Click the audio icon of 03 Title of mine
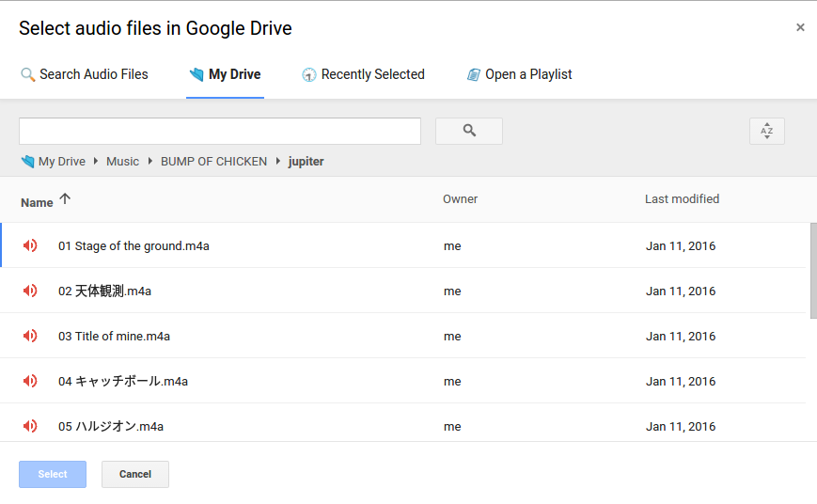 pos(30,337)
